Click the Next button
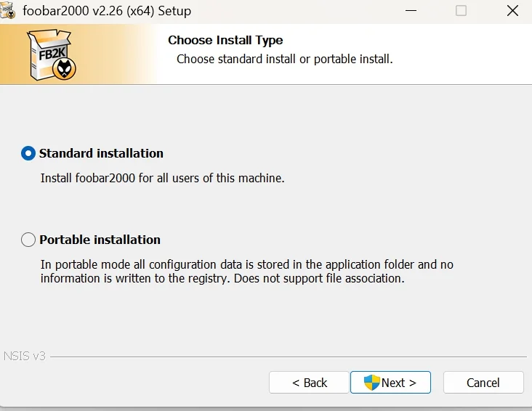Viewport: 532px width, 411px height. 390,383
